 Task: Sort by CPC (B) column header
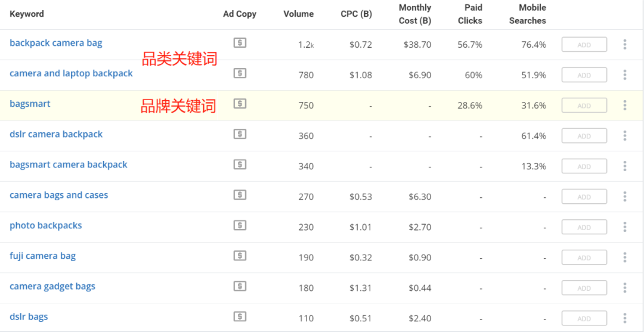tap(356, 14)
